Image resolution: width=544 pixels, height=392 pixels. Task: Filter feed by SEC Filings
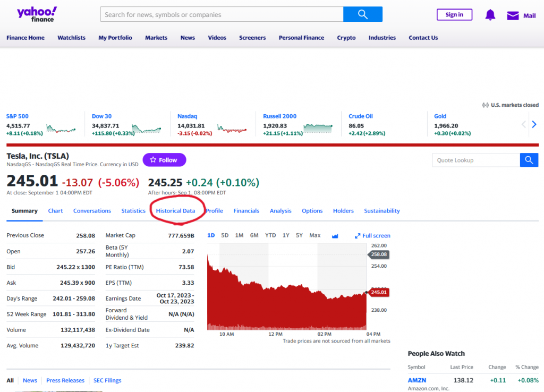(x=107, y=380)
